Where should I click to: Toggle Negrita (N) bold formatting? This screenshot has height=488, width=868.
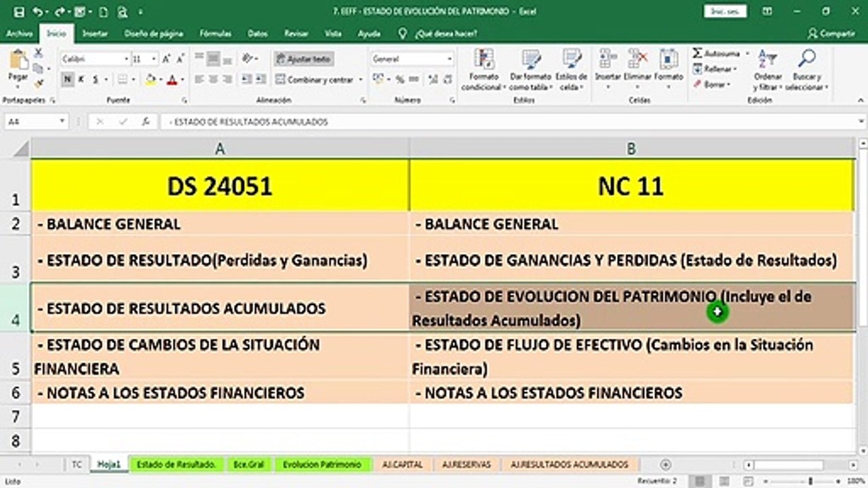point(67,79)
